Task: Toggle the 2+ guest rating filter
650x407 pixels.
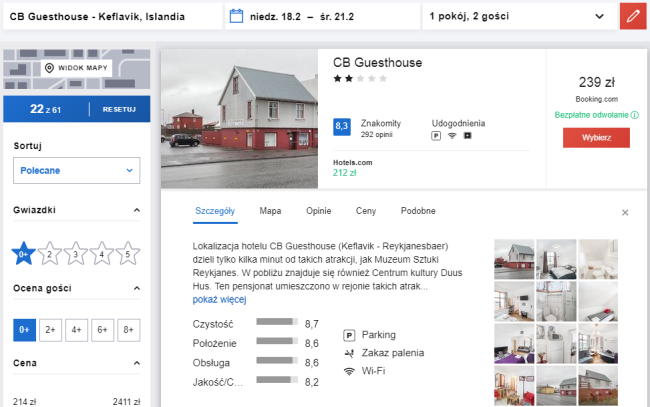Action: pos(51,330)
